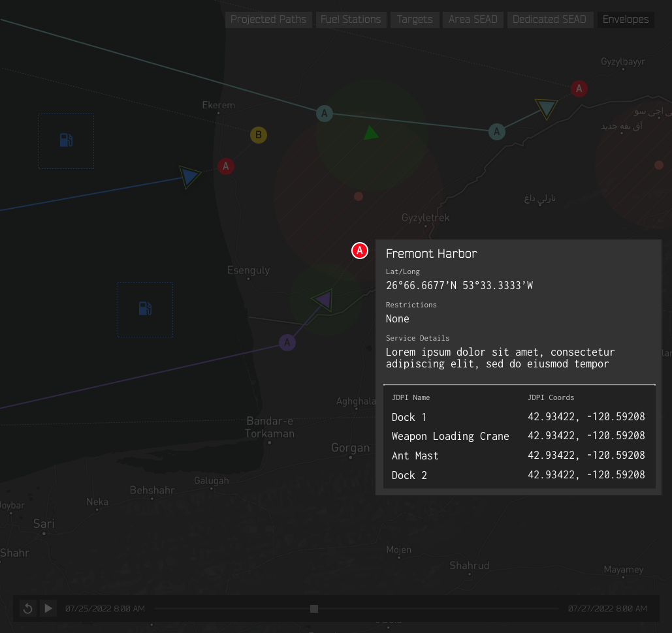Toggle the Envelopes layer
This screenshot has width=672, height=633.
point(625,20)
